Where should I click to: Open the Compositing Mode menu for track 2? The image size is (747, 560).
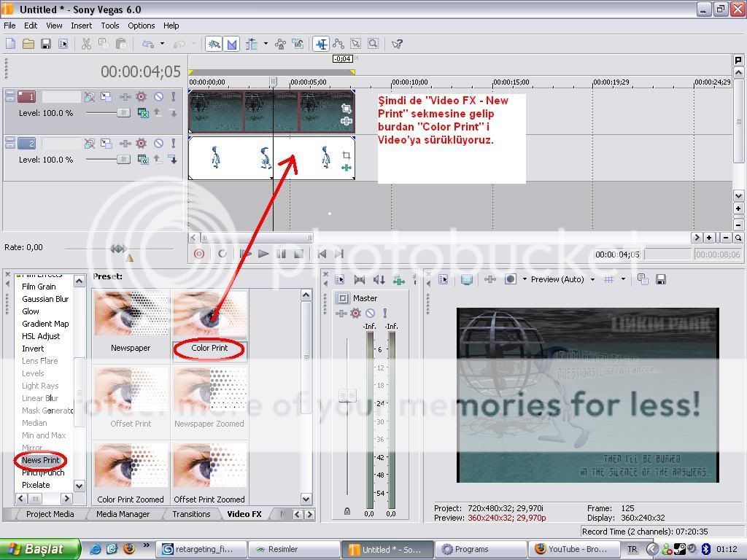[142, 160]
